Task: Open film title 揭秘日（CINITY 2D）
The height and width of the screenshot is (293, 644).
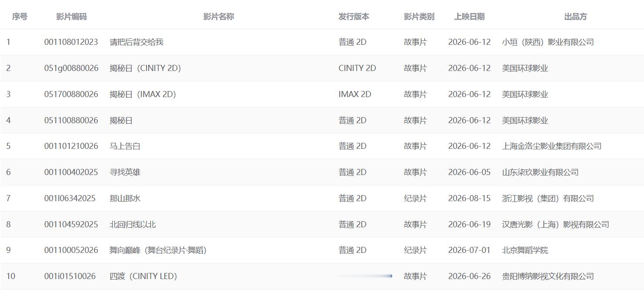Action: click(x=145, y=68)
